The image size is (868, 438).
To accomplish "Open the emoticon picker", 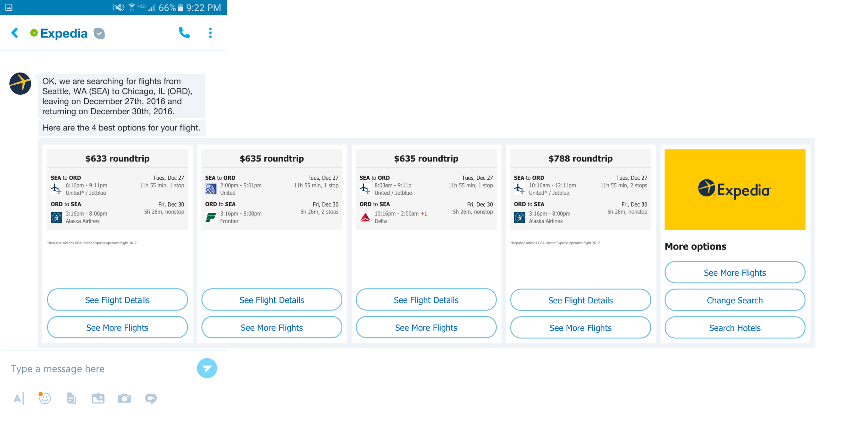I will click(x=44, y=398).
